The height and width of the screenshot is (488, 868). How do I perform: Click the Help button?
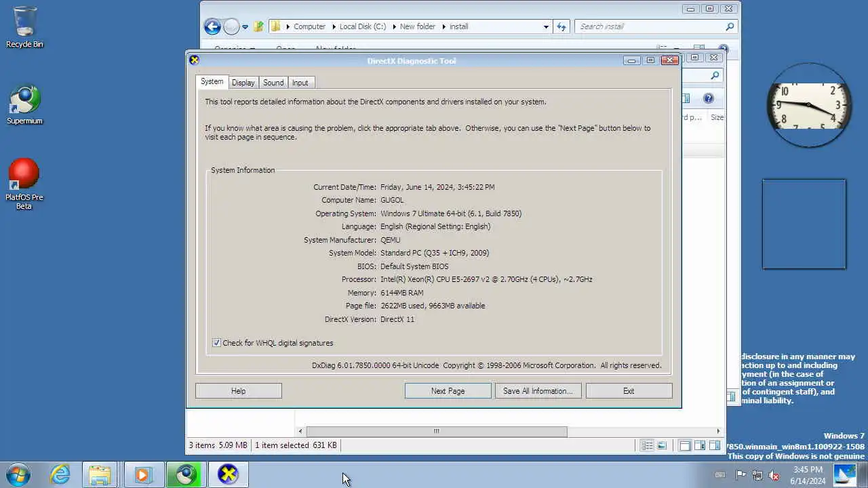pyautogui.click(x=238, y=391)
